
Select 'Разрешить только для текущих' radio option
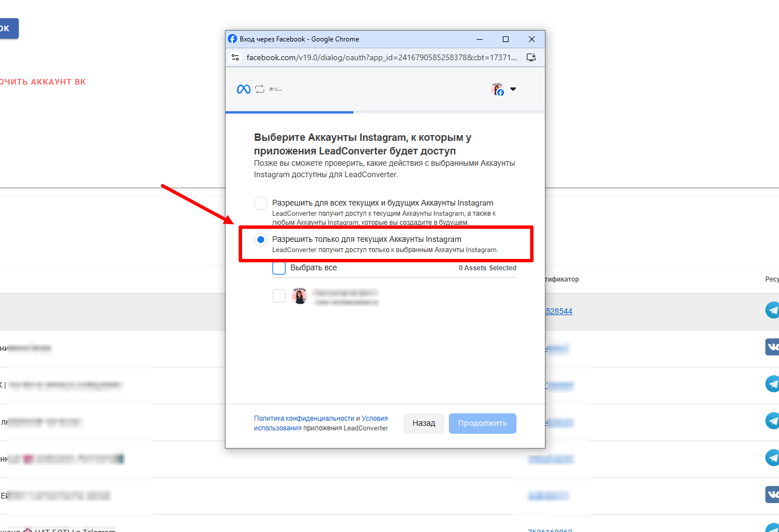[x=261, y=240]
